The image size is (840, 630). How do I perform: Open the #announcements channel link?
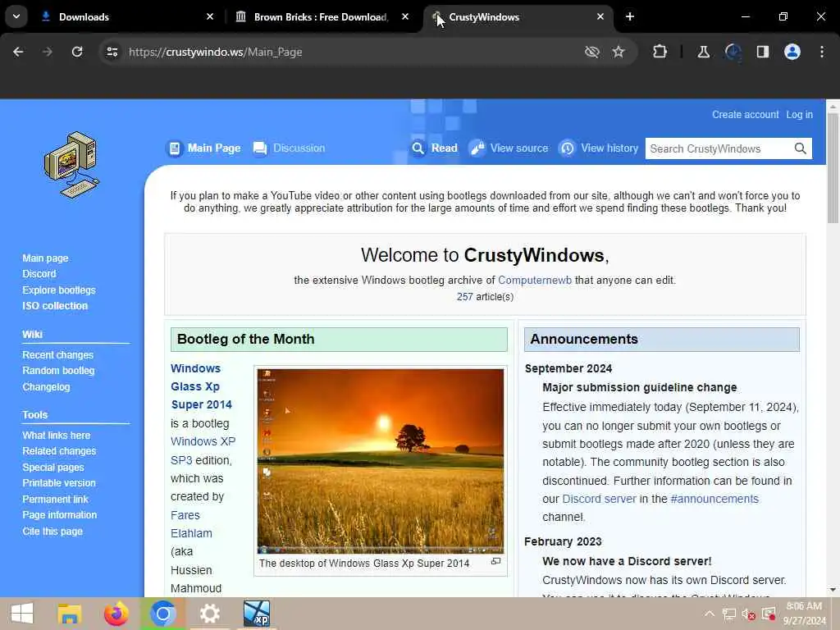[x=714, y=499]
